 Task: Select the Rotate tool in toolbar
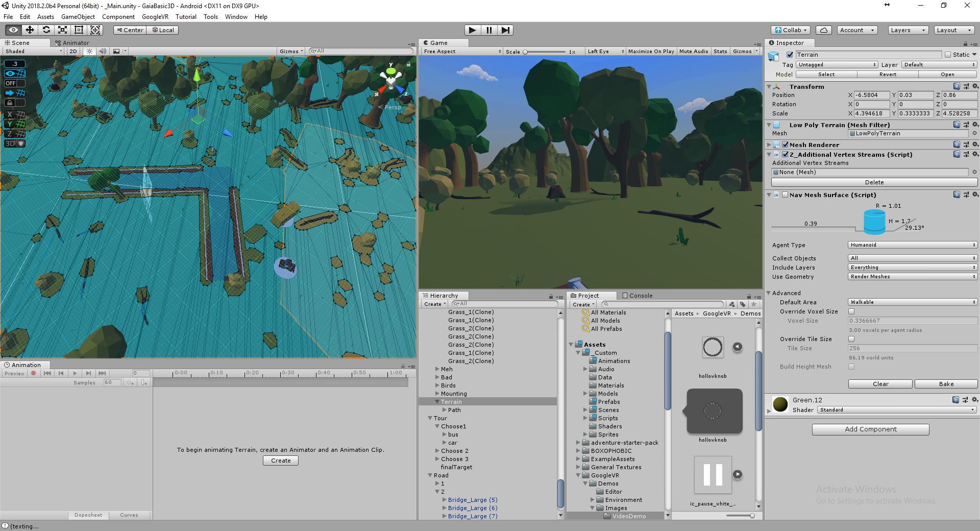pos(46,30)
